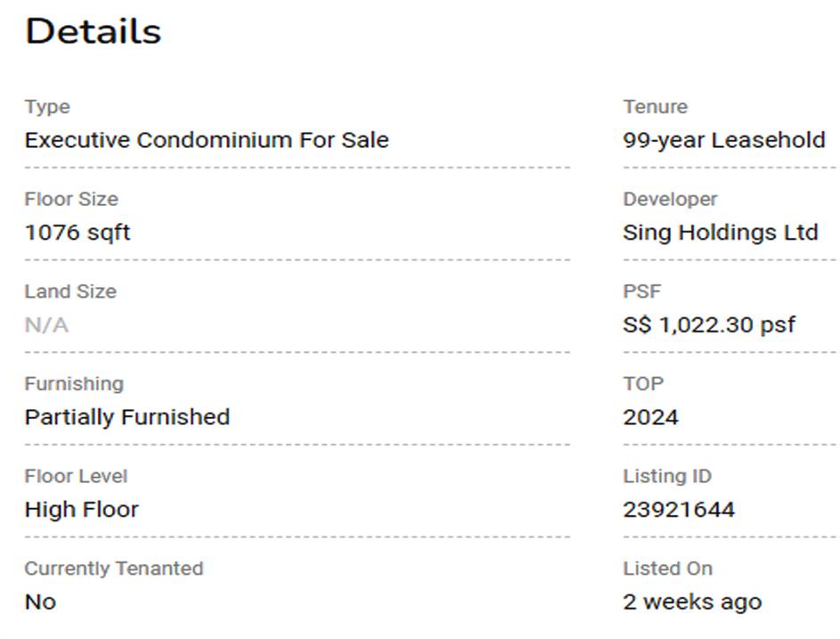Click the Floor Size label
Screen dimensions: 840x639
tap(71, 199)
